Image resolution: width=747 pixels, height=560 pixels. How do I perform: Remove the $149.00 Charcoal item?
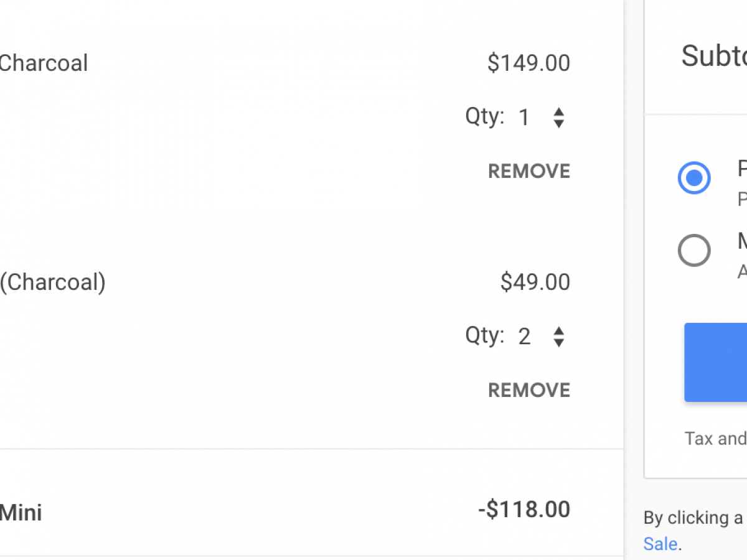pos(529,171)
